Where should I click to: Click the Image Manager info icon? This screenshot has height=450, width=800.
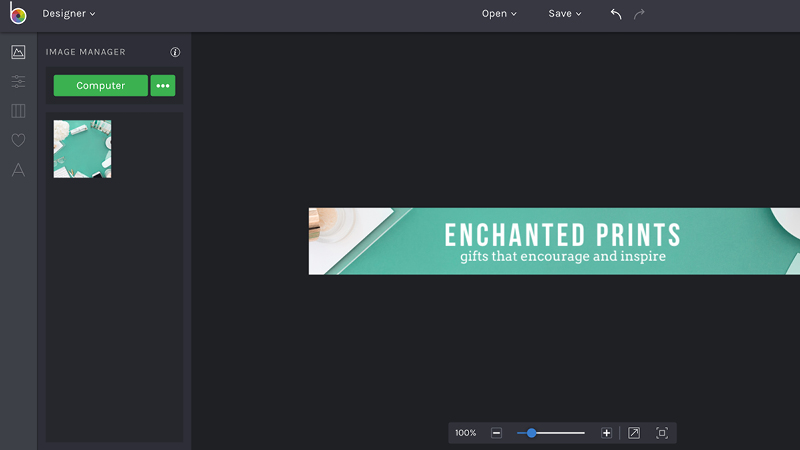175,52
